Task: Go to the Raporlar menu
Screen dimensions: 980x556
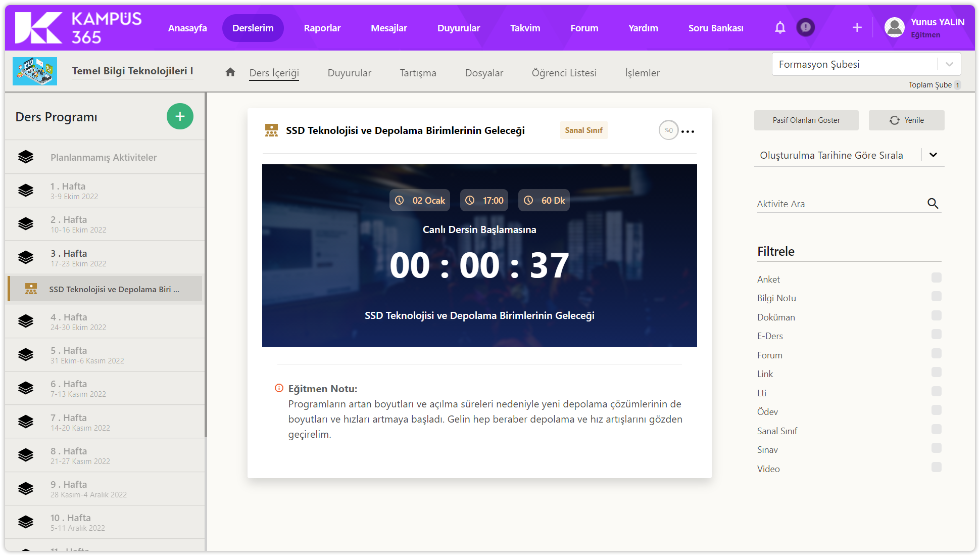Action: 322,28
